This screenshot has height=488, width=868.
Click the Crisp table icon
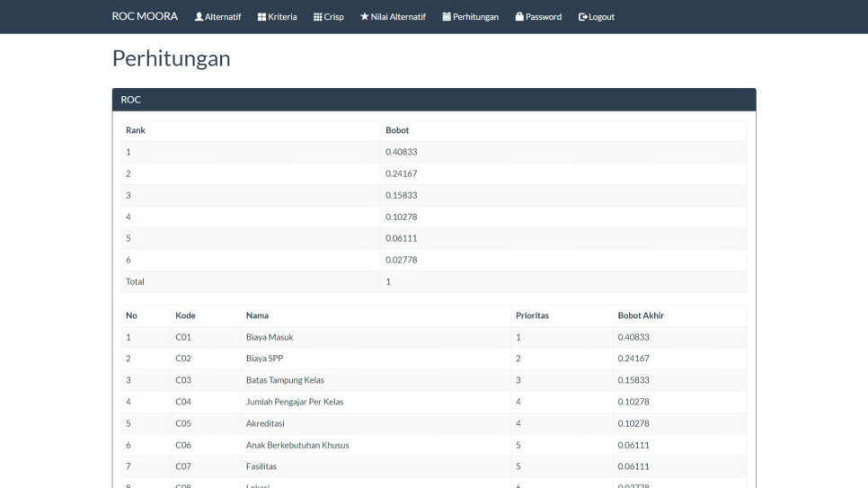[x=318, y=16]
